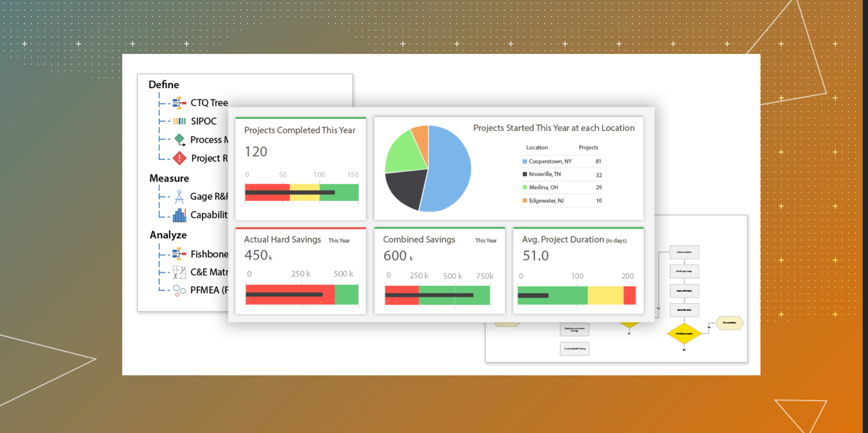
Task: Select the Fishbone diagram icon
Action: click(179, 254)
